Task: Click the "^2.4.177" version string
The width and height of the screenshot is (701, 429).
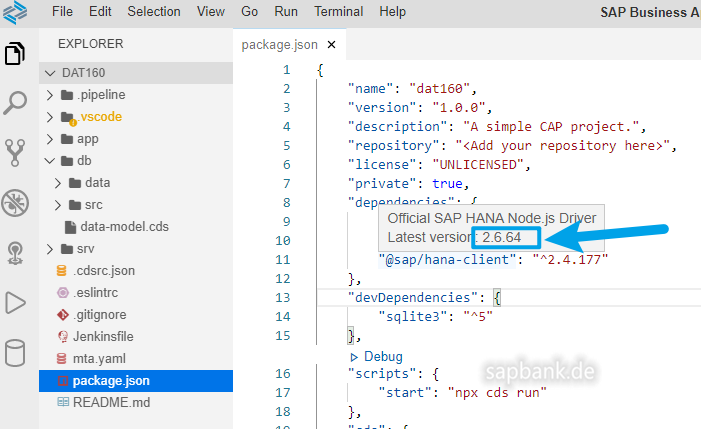Action: click(x=570, y=260)
